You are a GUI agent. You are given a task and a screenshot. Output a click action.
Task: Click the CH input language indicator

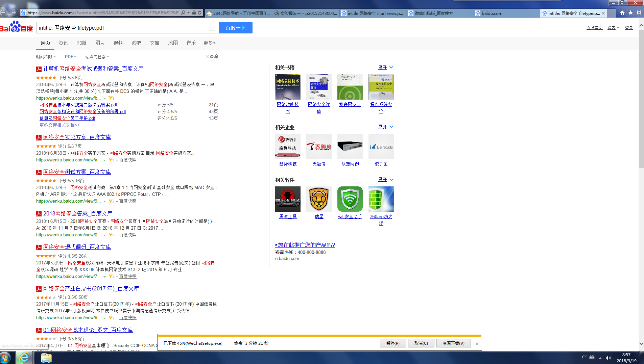[x=585, y=357]
